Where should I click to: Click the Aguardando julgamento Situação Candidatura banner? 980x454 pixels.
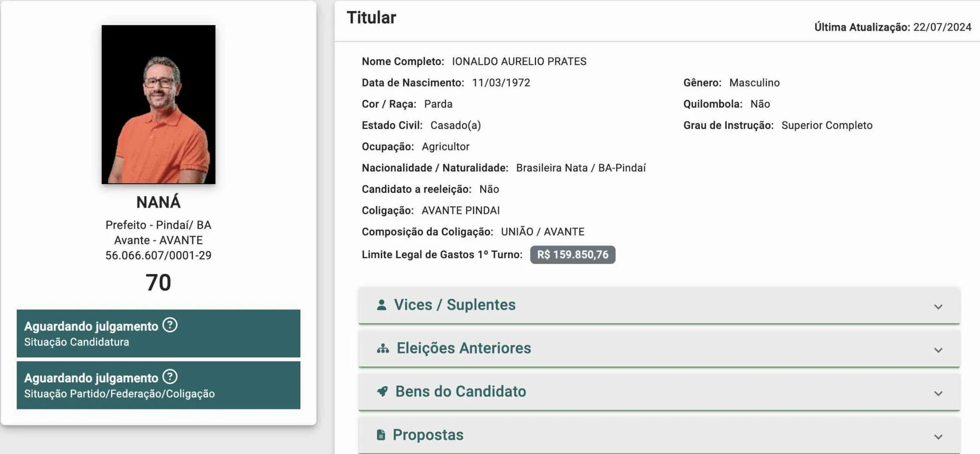(158, 333)
